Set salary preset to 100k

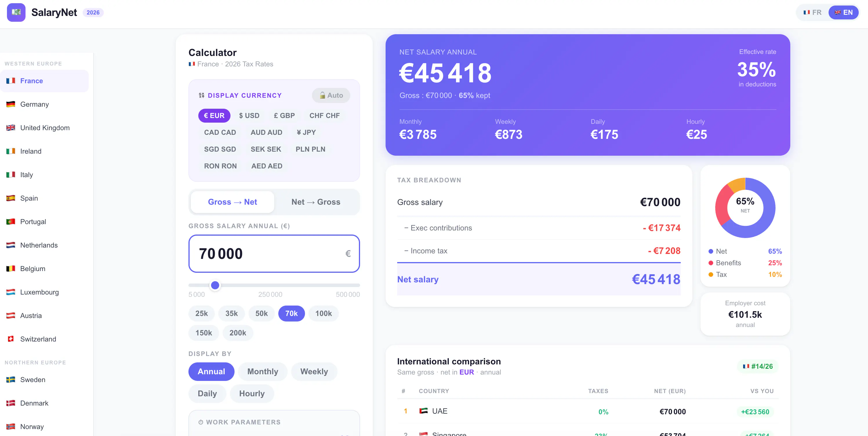(x=324, y=314)
